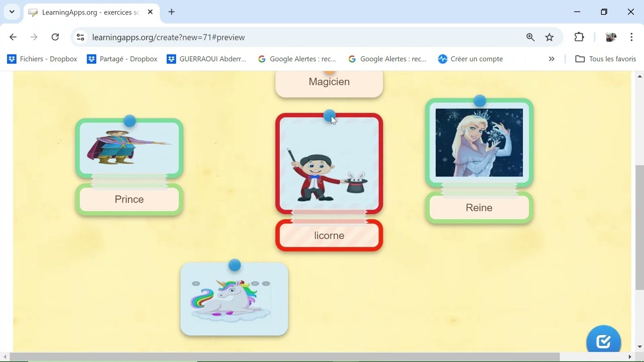Click the blue pin on magician card

(x=329, y=116)
